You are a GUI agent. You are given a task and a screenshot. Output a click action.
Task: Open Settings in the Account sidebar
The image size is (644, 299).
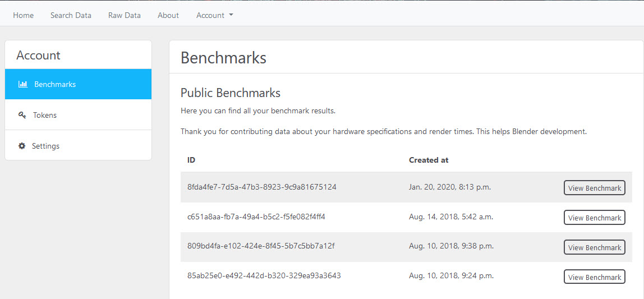(x=78, y=146)
